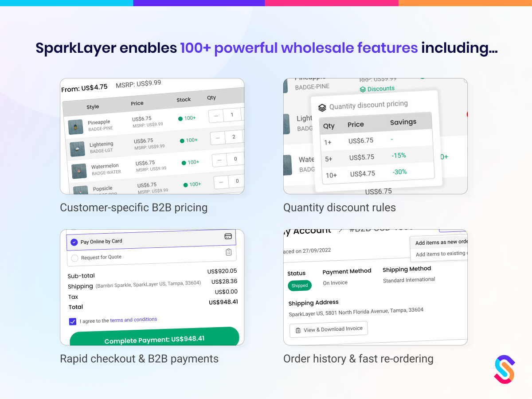The image size is (532, 399).
Task: Click US$5.75 price in discount table
Action: (x=362, y=157)
